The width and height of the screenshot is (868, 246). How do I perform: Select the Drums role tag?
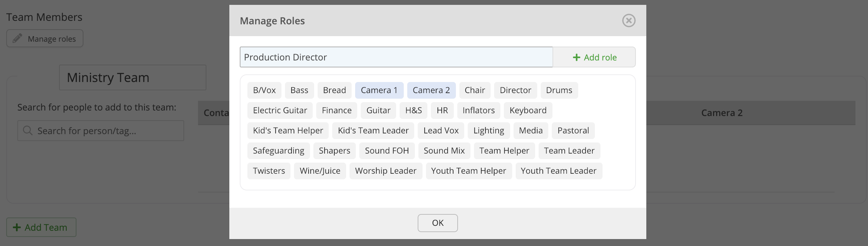559,90
